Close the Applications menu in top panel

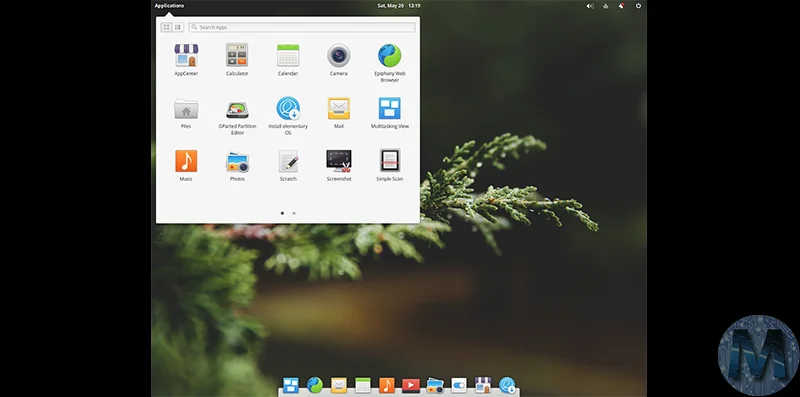(169, 6)
